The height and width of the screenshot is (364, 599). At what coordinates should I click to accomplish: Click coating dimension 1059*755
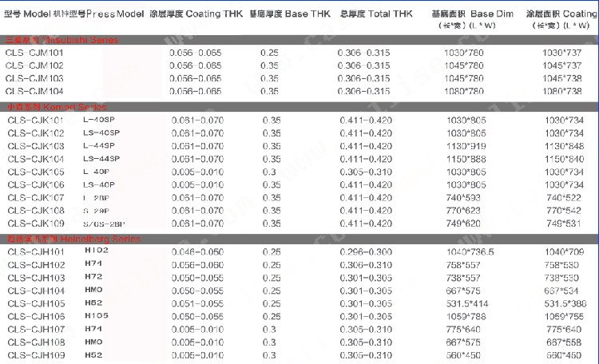(564, 317)
